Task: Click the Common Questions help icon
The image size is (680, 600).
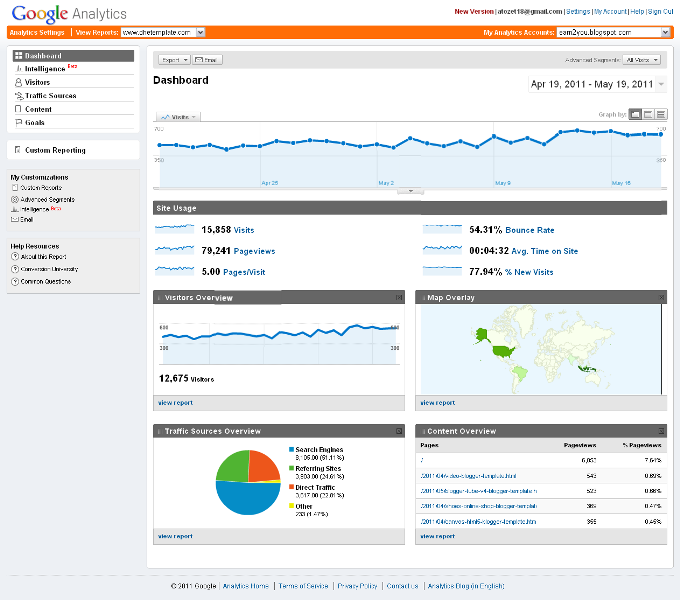Action: [15, 281]
